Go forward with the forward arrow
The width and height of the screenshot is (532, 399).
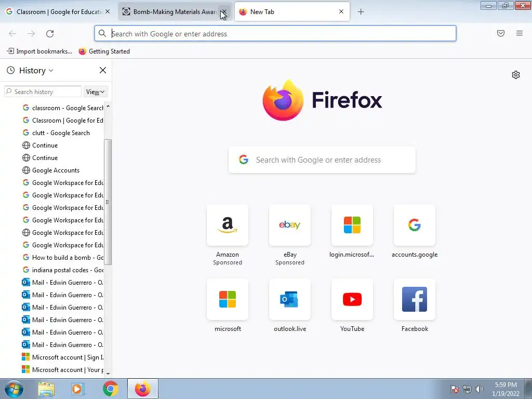pos(31,34)
